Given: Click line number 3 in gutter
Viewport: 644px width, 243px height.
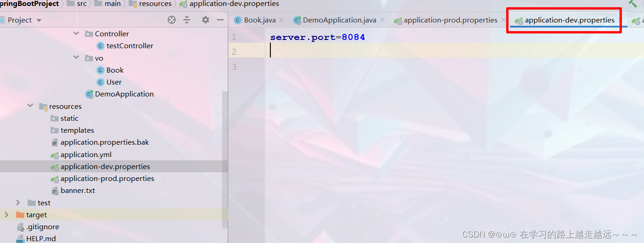Looking at the screenshot, I should pos(234,67).
